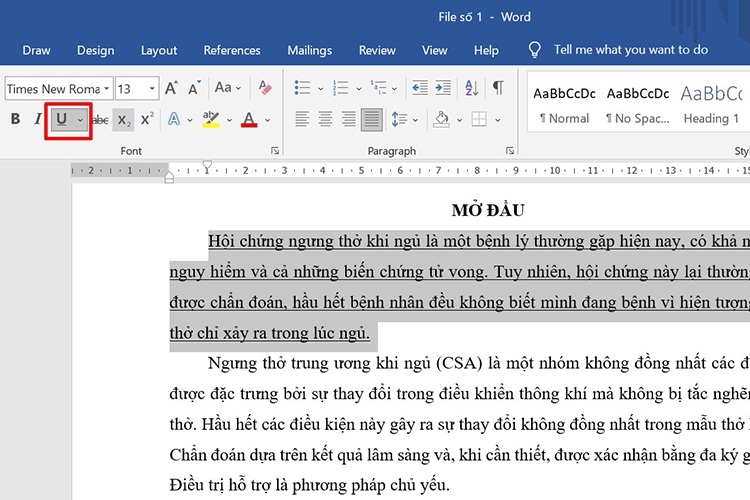
Task: Open Paragraph dialog launcher
Action: pyautogui.click(x=510, y=151)
